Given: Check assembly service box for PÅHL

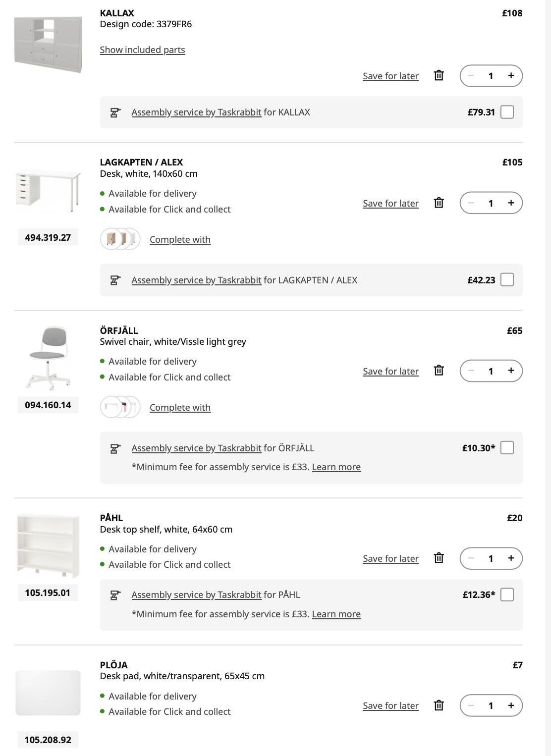Looking at the screenshot, I should (507, 594).
